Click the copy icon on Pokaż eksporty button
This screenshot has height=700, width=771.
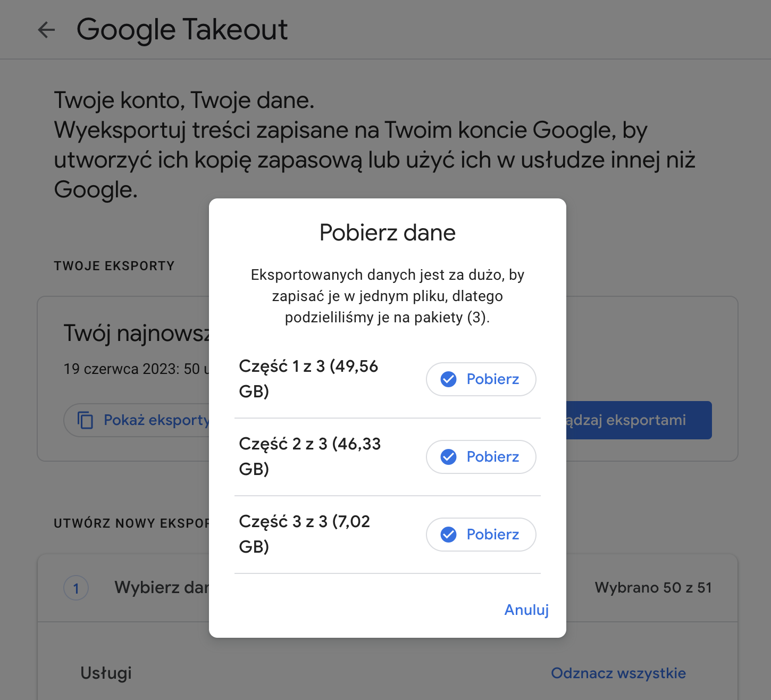85,420
